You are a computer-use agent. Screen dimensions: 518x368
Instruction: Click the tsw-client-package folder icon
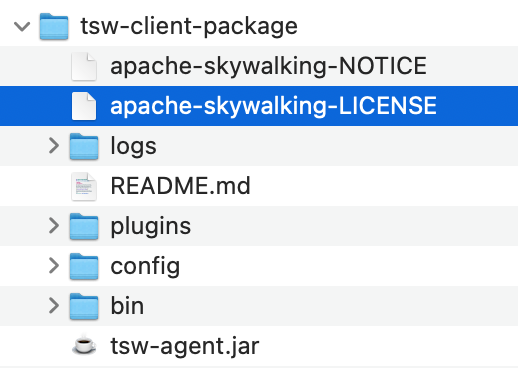point(54,26)
